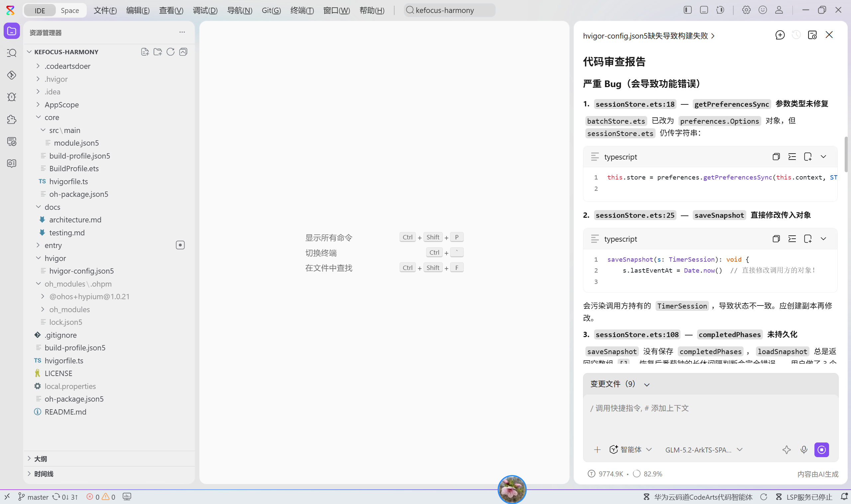Image resolution: width=851 pixels, height=504 pixels.
Task: Open the Debug bug sidebar icon
Action: click(12, 97)
